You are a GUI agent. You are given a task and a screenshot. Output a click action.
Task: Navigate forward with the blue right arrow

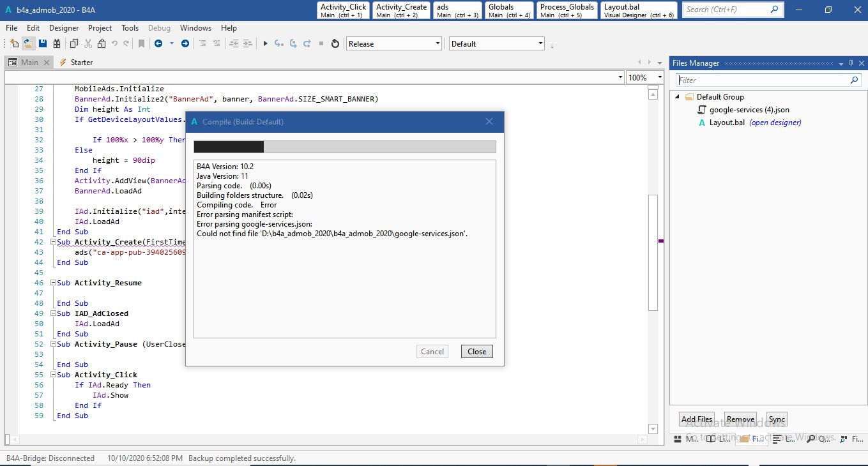click(185, 43)
